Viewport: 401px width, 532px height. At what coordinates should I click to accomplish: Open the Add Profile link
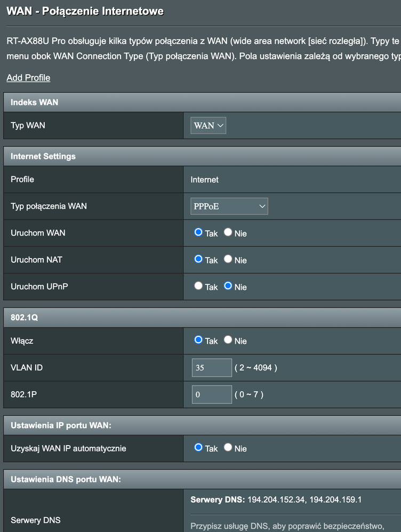(28, 78)
